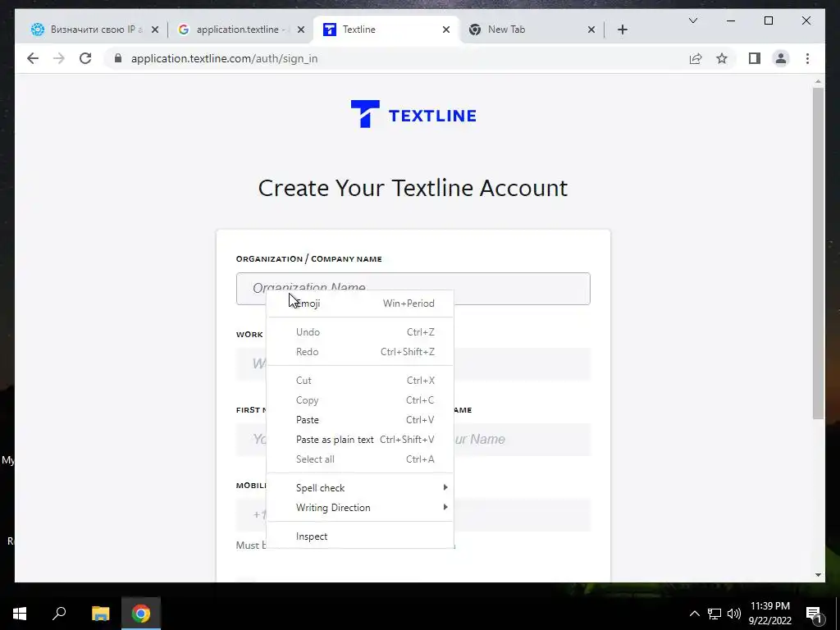Viewport: 840px width, 630px height.
Task: Choose Inspect from the context menu
Action: pyautogui.click(x=360, y=536)
